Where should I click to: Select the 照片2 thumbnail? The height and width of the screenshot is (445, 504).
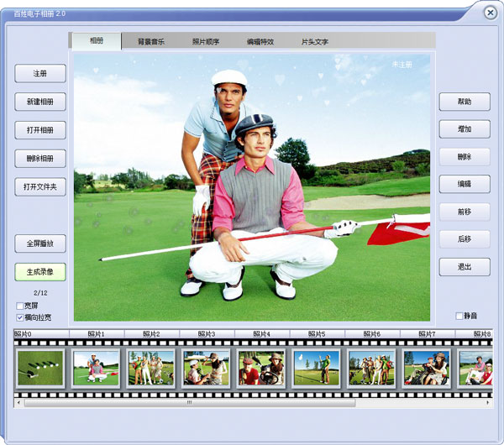coord(150,369)
